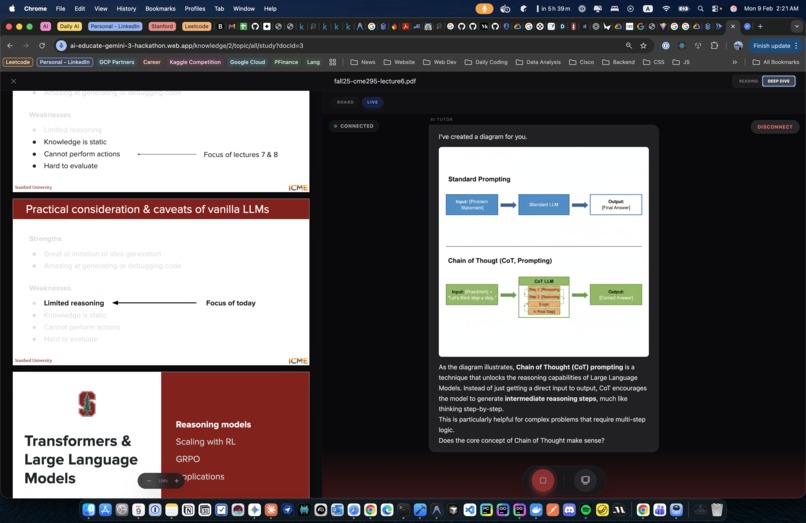Open the History menu
This screenshot has width=806, height=523.
point(126,9)
